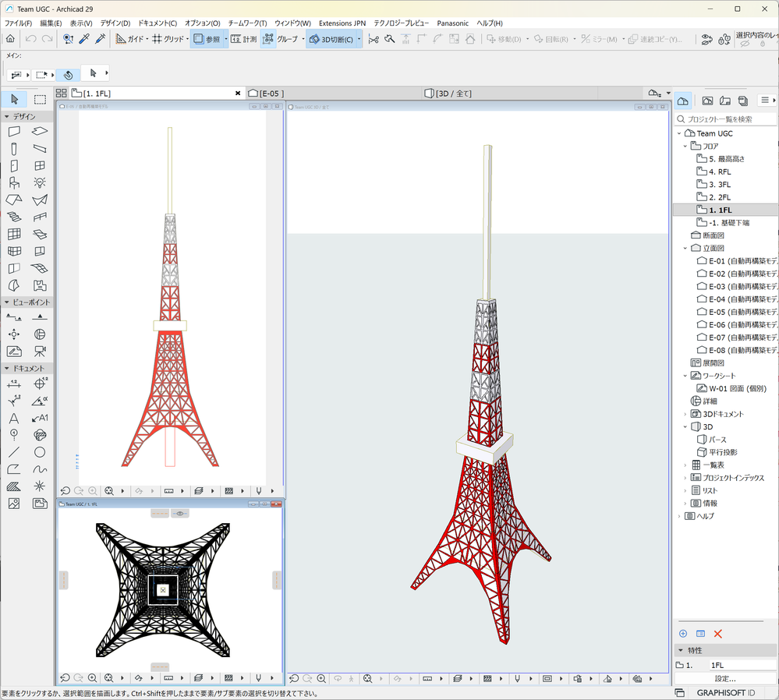
Task: Select the Column tool
Action: (14, 149)
